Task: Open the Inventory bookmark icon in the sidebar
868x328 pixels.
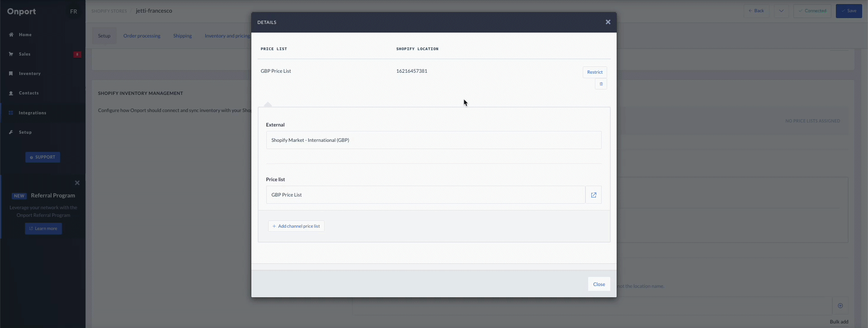Action: pos(11,74)
